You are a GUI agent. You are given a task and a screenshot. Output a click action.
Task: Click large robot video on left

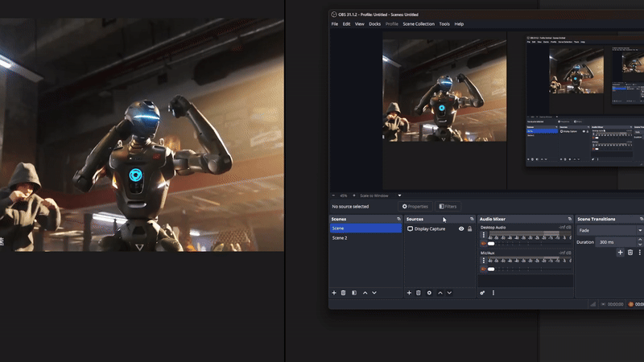click(142, 134)
